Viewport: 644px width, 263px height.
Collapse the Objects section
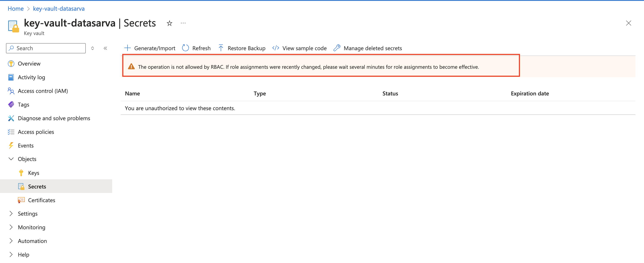pyautogui.click(x=11, y=159)
